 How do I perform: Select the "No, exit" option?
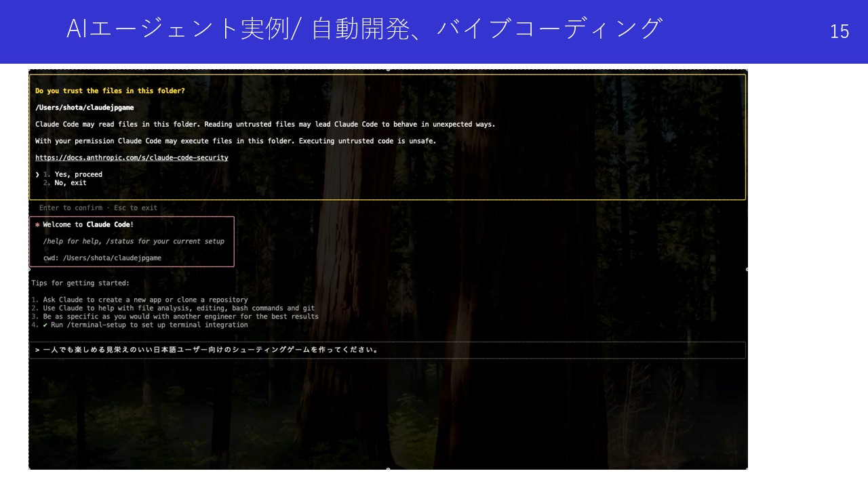click(x=70, y=183)
